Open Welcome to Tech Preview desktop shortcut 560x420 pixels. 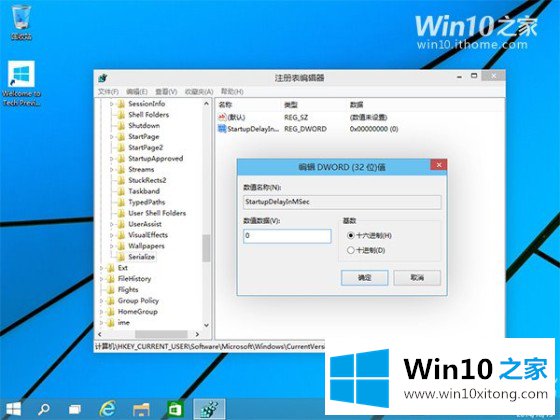point(21,84)
